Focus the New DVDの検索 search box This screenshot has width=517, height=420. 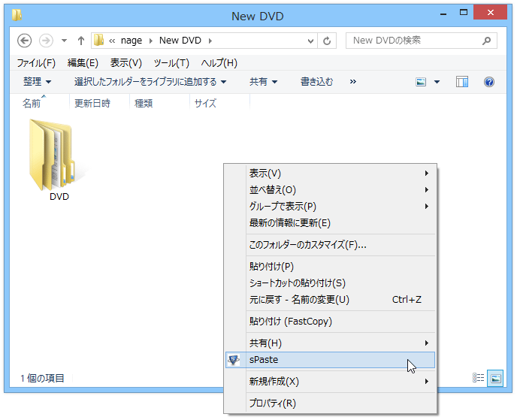421,41
